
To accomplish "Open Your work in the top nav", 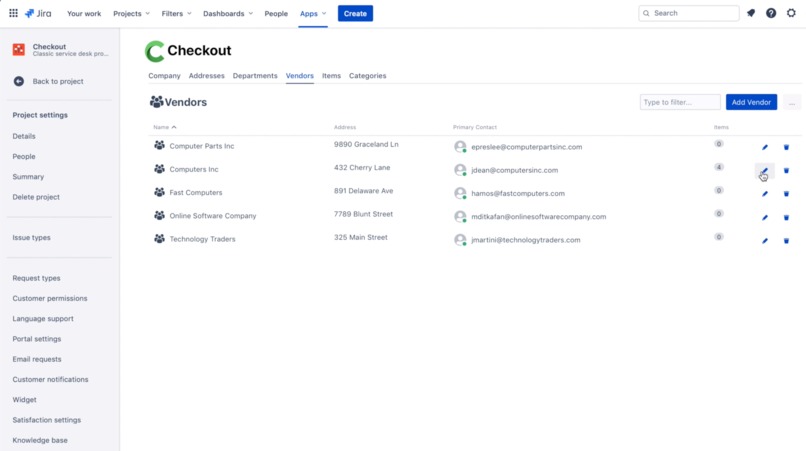I will click(x=84, y=13).
